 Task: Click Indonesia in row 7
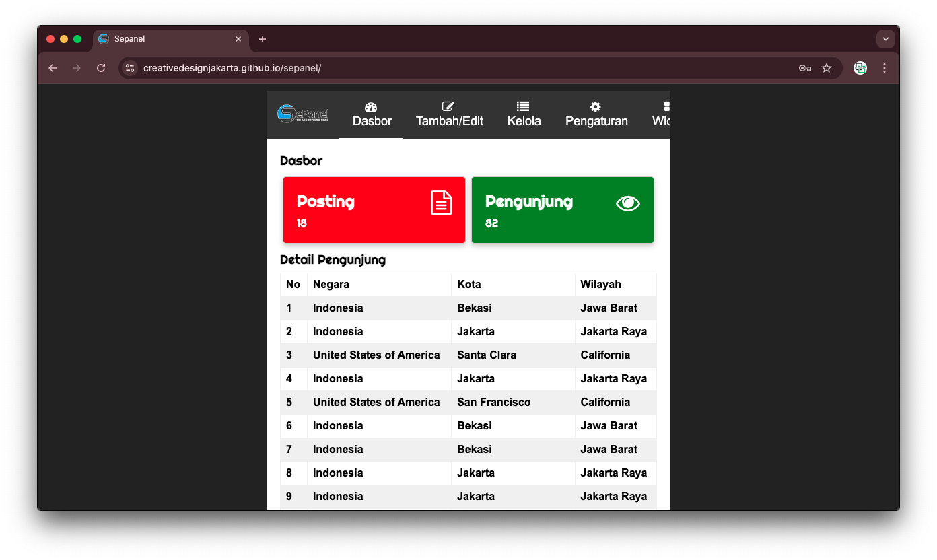338,449
